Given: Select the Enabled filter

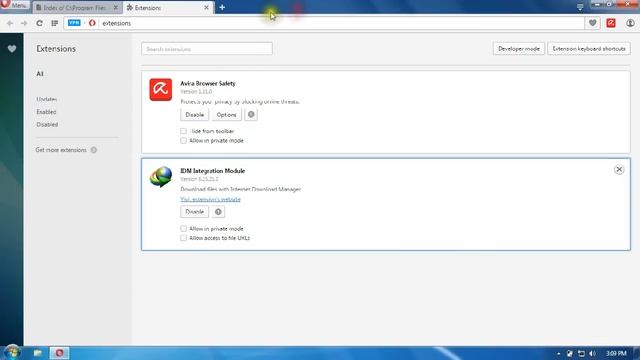Looking at the screenshot, I should (x=46, y=112).
